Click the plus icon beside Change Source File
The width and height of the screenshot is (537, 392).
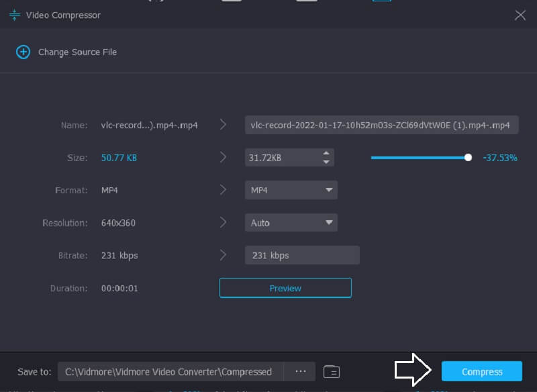point(21,52)
